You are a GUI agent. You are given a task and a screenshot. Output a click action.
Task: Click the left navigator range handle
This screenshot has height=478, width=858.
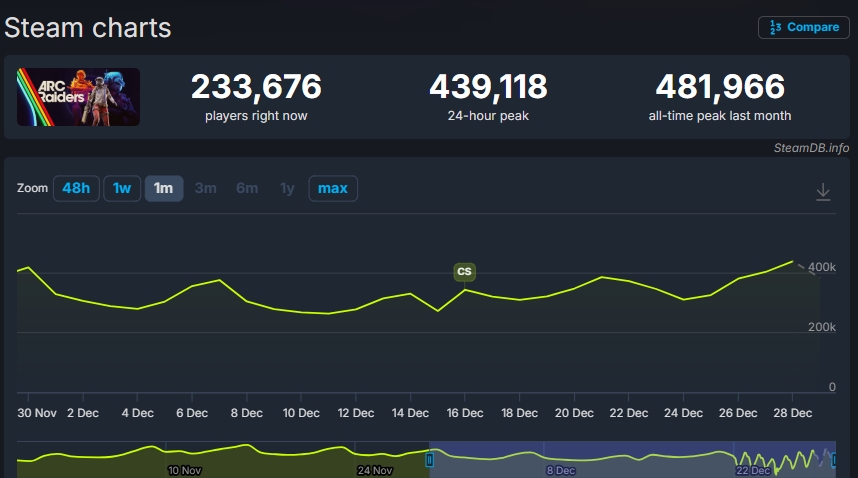[430, 459]
